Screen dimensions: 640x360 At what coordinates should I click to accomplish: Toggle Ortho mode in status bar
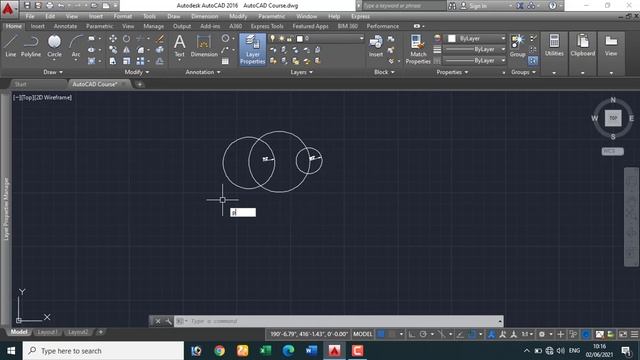click(411, 334)
